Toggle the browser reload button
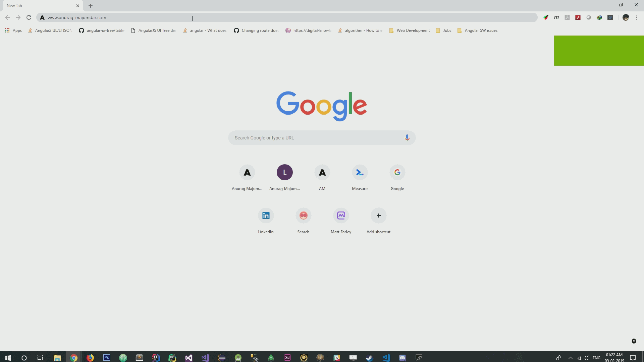This screenshot has width=644, height=362. (x=29, y=18)
